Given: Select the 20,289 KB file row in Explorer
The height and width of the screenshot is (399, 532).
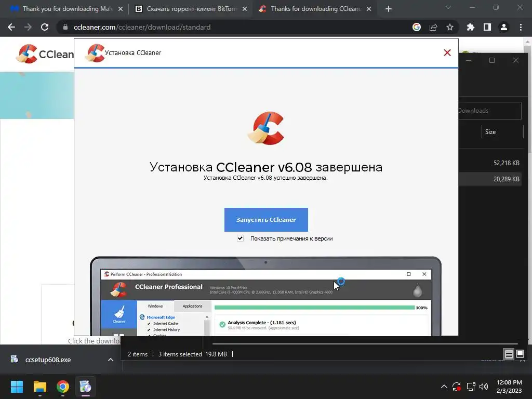Looking at the screenshot, I should tap(490, 179).
